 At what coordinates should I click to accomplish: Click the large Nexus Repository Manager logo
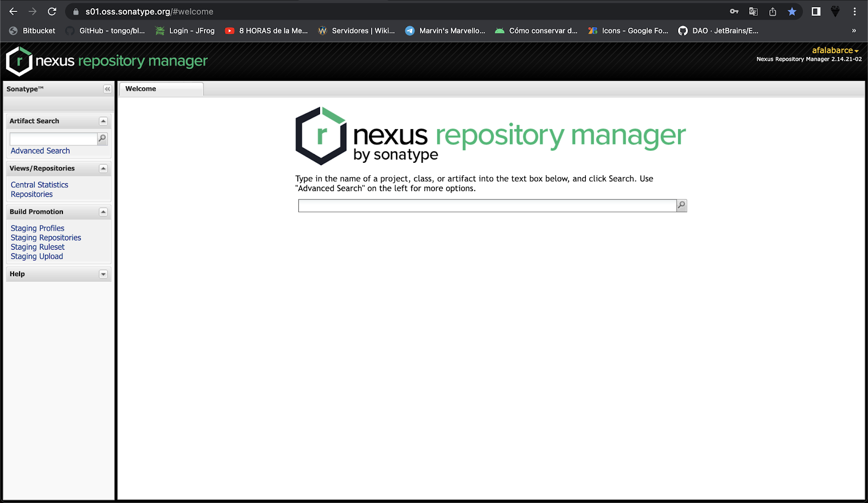(x=490, y=136)
